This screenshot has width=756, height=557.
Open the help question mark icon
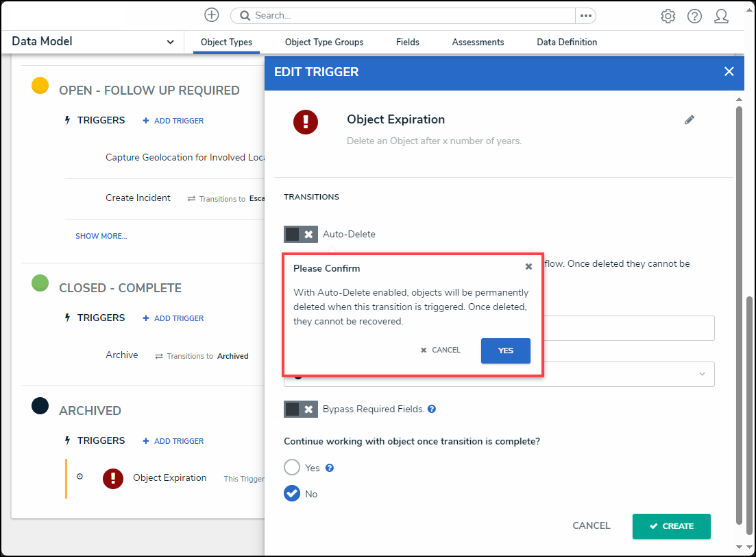(694, 16)
